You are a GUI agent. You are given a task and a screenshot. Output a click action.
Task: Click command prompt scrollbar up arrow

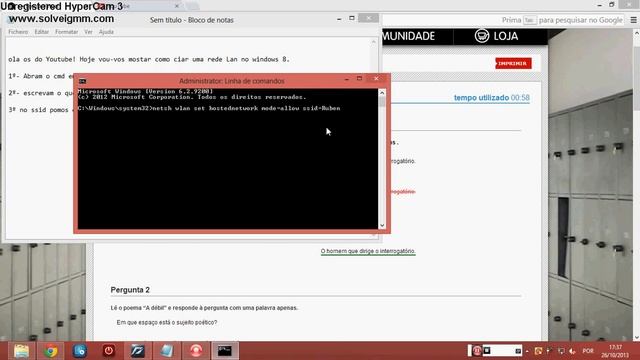tap(382, 93)
